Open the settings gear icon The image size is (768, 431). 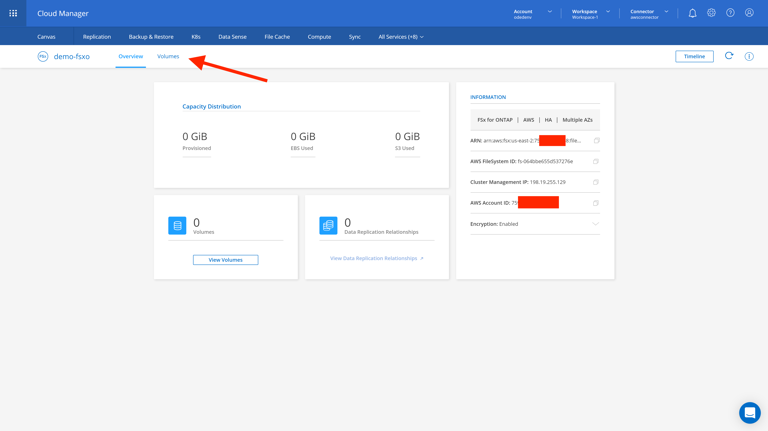tap(711, 13)
